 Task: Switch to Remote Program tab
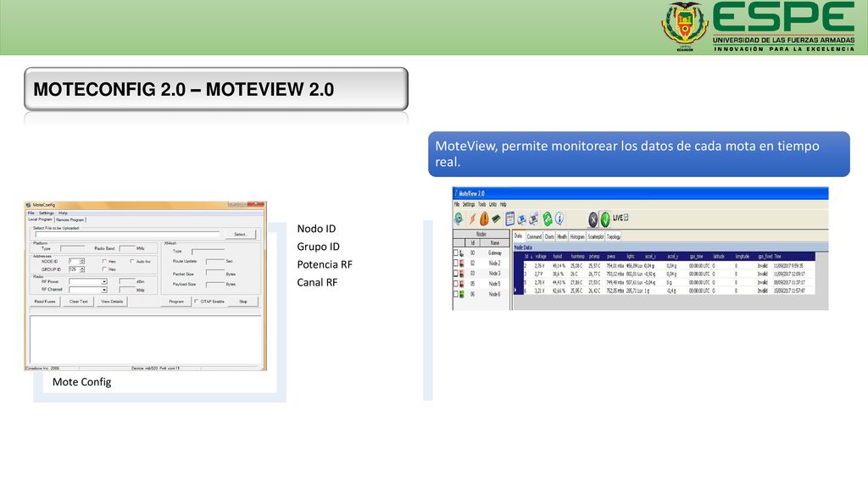pyautogui.click(x=70, y=219)
